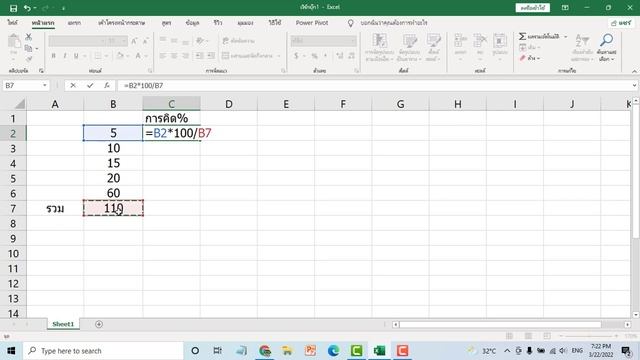The width and height of the screenshot is (640, 360).
Task: Open the File tab
Action: 12,23
